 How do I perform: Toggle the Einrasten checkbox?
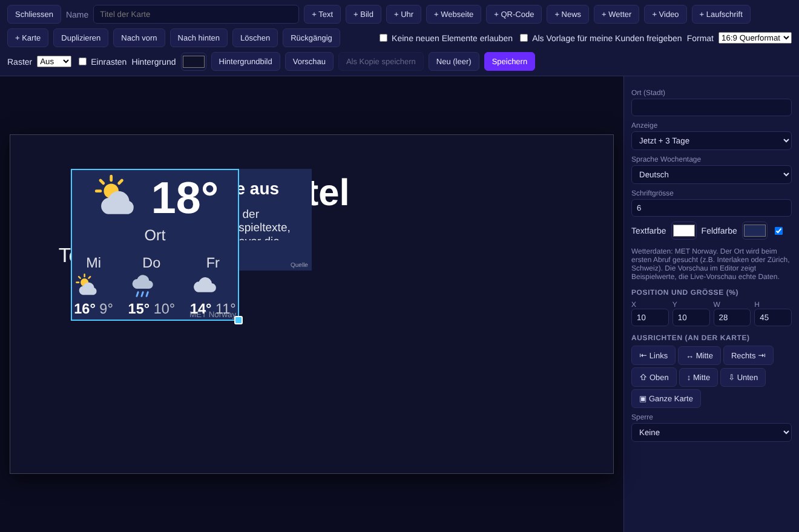(82, 61)
